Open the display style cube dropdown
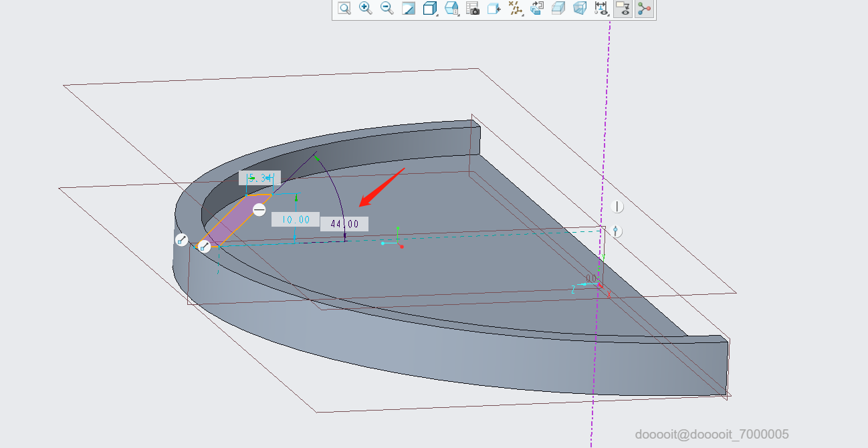868x448 pixels. click(430, 9)
